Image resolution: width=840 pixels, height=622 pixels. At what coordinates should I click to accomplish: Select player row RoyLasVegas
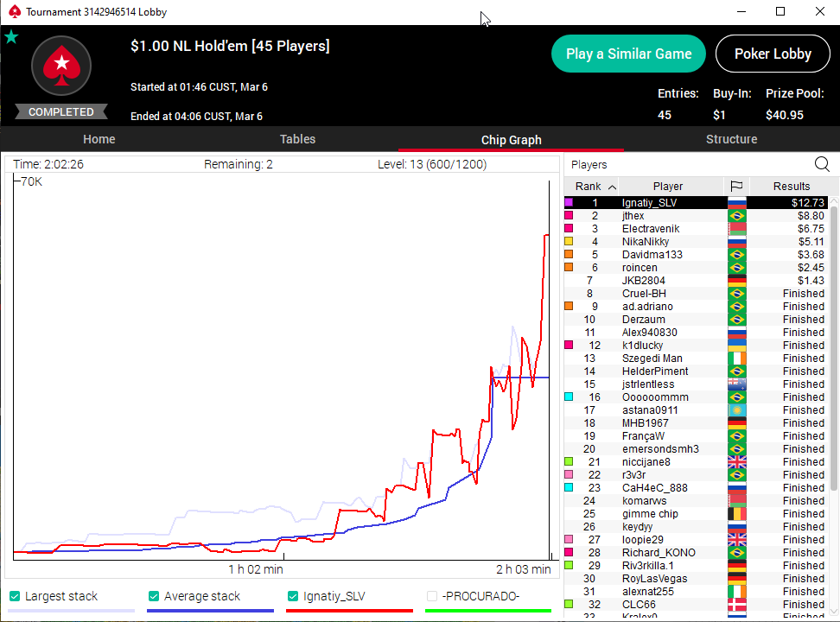(x=696, y=579)
